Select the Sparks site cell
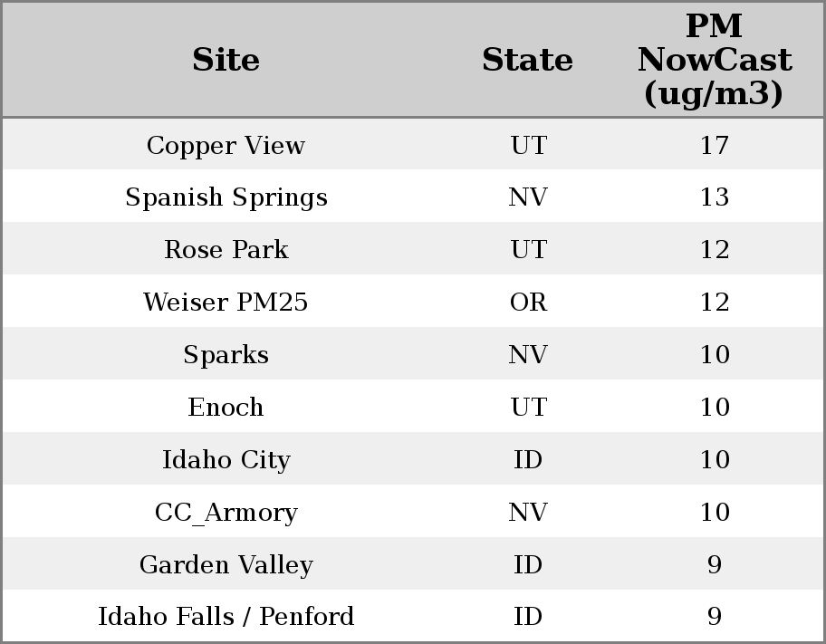 [x=226, y=355]
